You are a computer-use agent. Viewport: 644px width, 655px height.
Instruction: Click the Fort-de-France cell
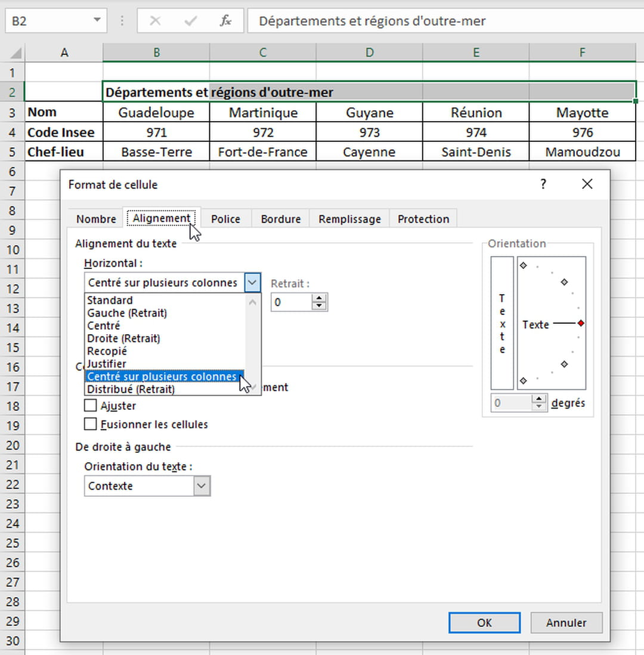[x=263, y=152]
